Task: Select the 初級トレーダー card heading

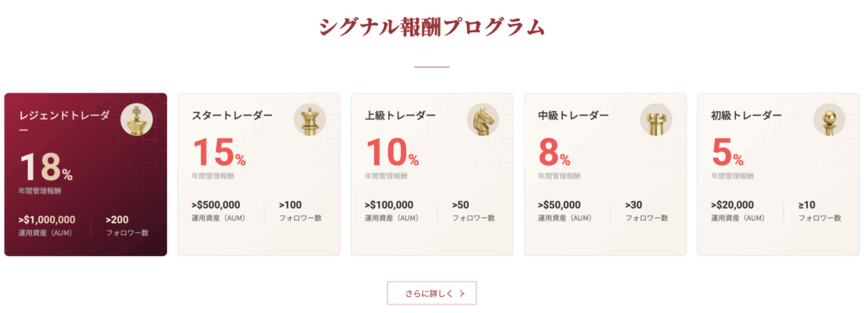Action: pyautogui.click(x=747, y=115)
